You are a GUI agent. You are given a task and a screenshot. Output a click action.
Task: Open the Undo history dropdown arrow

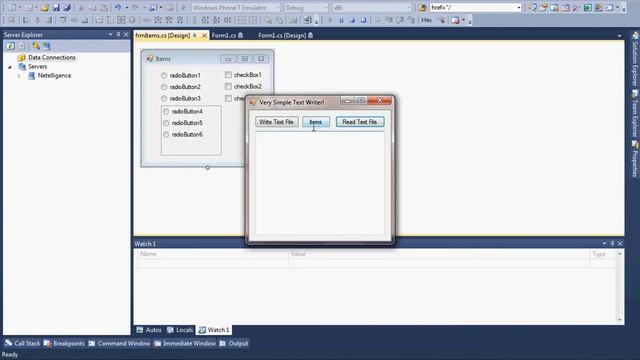coord(126,8)
